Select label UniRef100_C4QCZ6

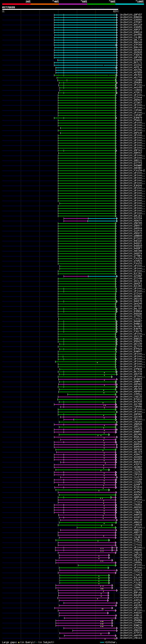(x=131, y=397)
